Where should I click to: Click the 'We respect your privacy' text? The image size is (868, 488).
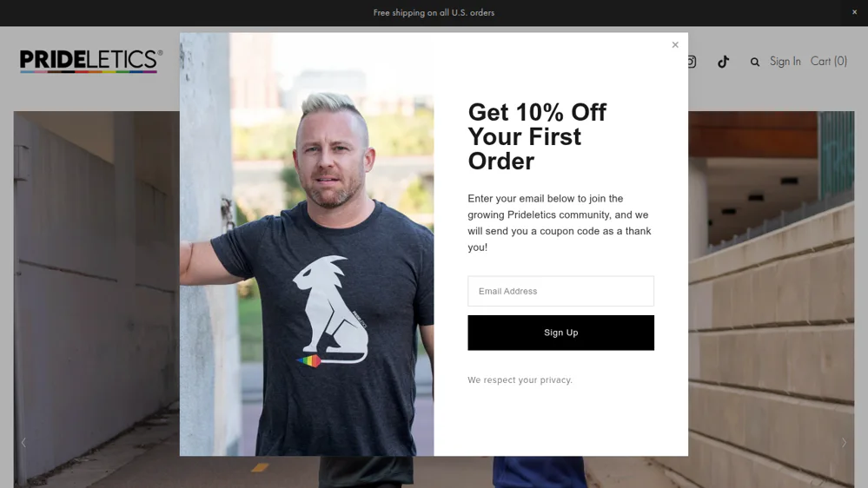click(x=520, y=380)
